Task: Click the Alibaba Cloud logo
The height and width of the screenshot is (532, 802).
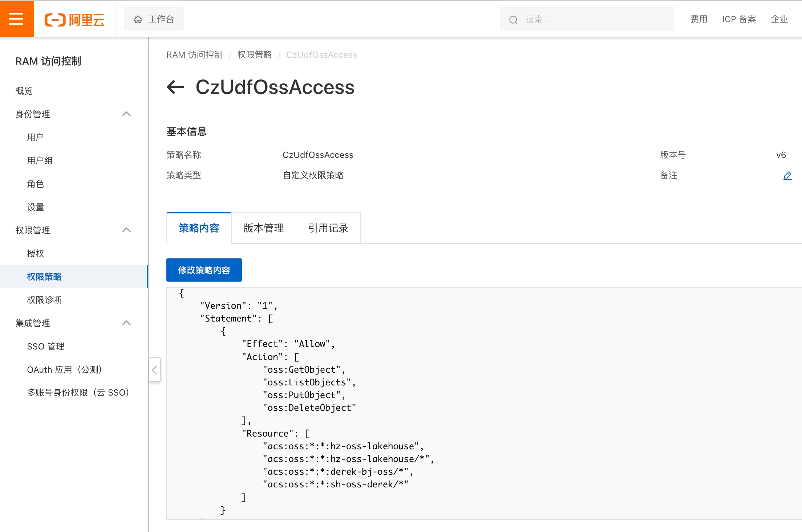Action: tap(74, 19)
